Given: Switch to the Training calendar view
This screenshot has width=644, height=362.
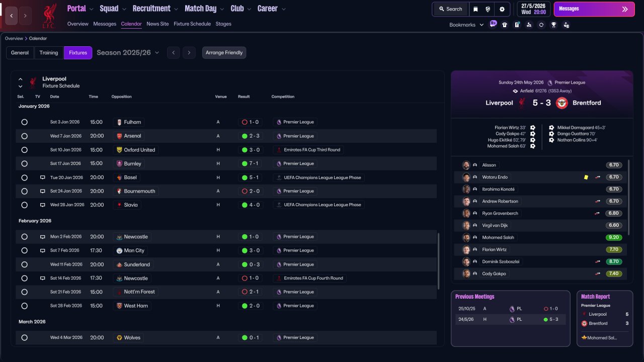Looking at the screenshot, I should (49, 53).
